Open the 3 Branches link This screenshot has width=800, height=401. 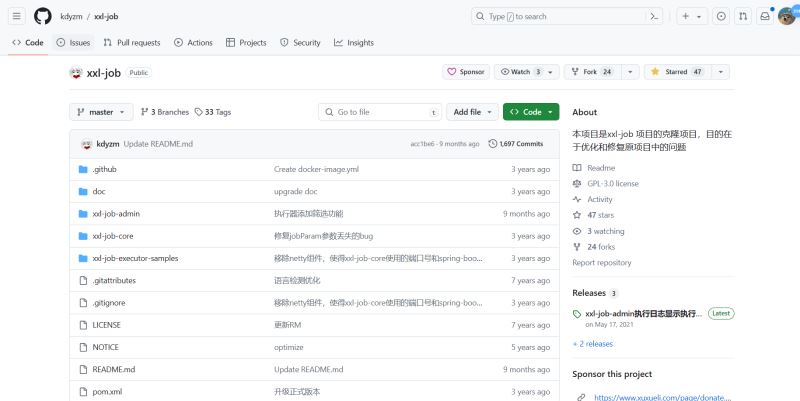[x=165, y=112]
